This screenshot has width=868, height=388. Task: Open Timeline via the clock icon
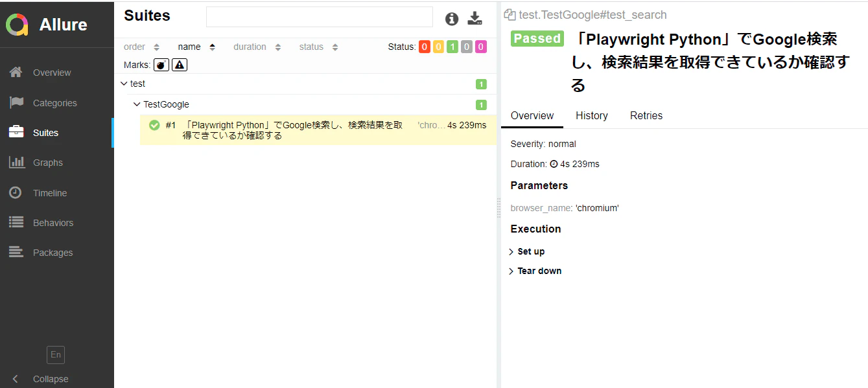16,192
